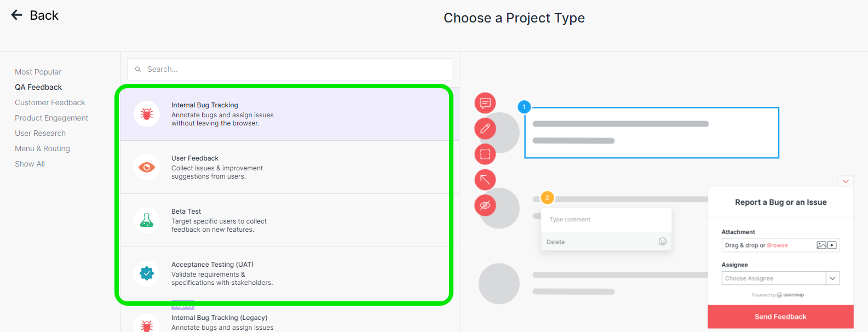
Task: Click Show All in the sidebar
Action: point(30,164)
